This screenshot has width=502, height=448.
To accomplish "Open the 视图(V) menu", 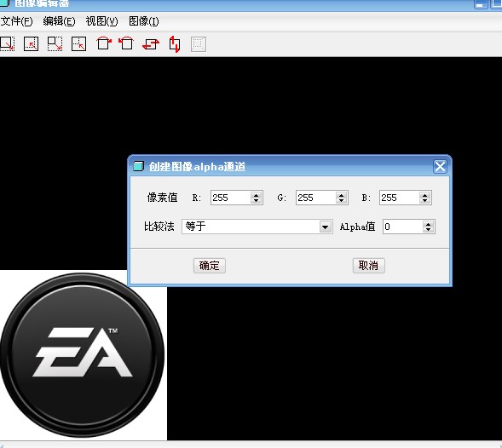I will coord(101,21).
